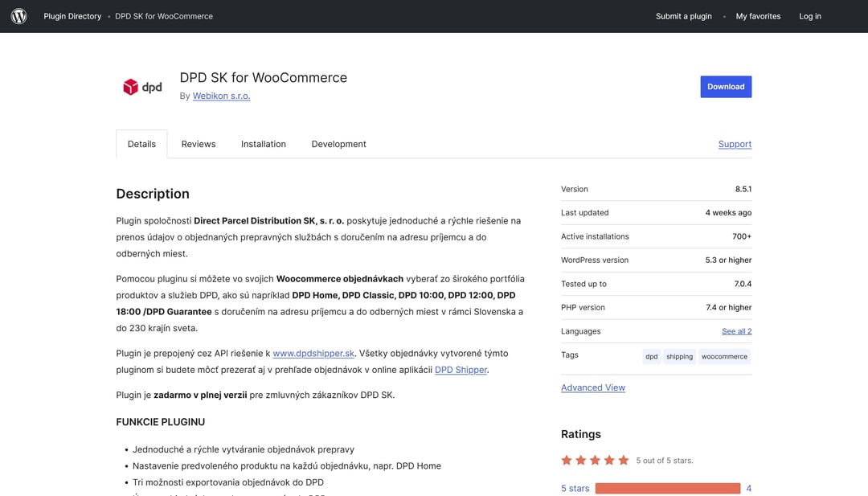Open the Development tab
Image resolution: width=868 pixels, height=496 pixels.
pos(339,144)
